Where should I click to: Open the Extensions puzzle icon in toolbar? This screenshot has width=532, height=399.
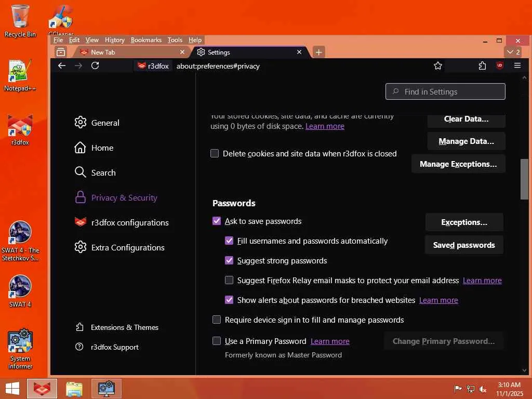482,66
